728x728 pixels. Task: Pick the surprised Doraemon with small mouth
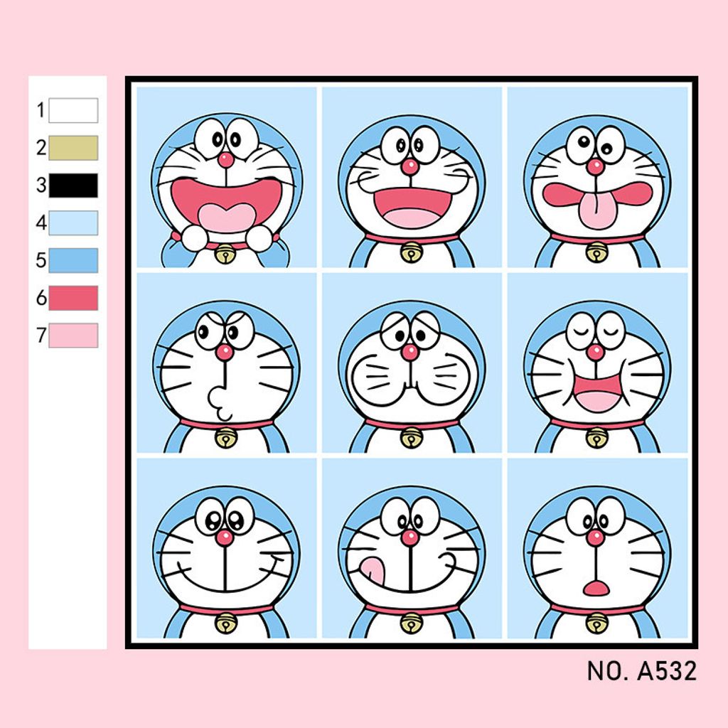[597, 548]
